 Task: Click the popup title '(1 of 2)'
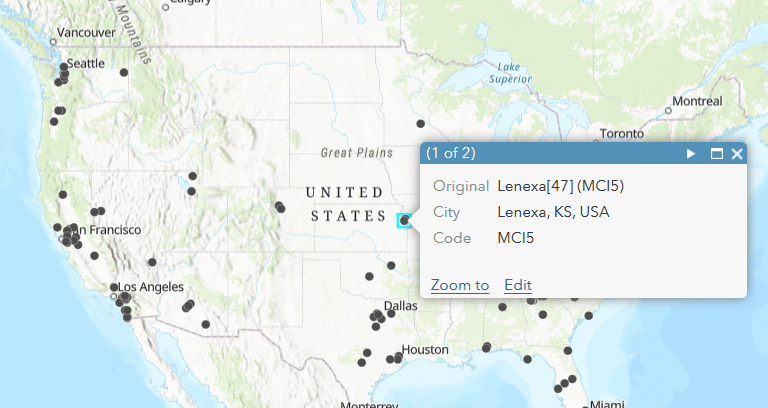pyautogui.click(x=451, y=153)
